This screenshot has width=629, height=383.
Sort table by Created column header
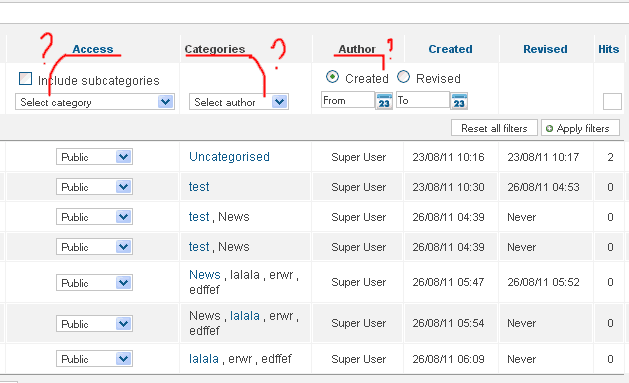[450, 49]
